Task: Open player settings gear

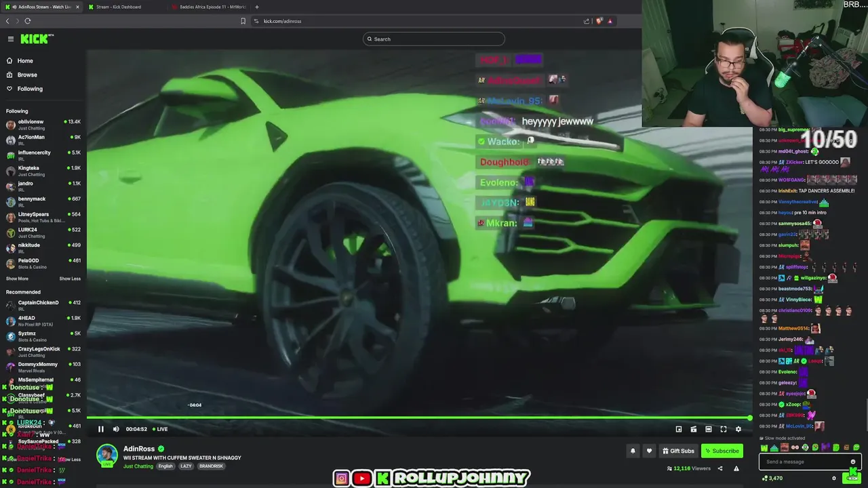Action: (738, 429)
